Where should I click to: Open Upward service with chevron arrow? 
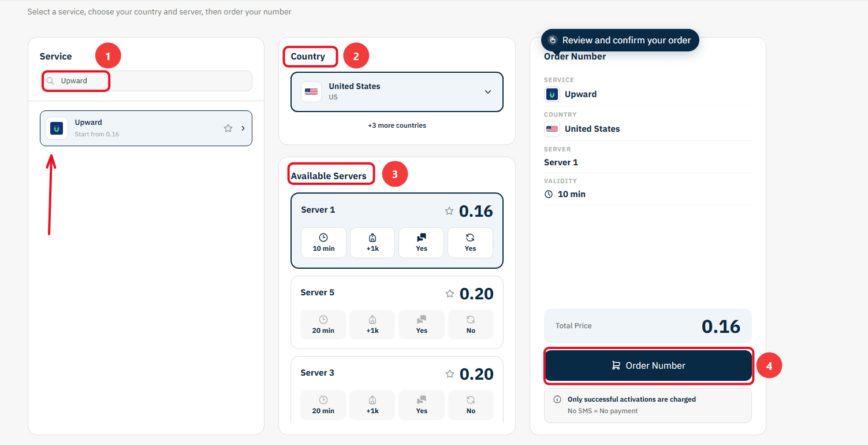pyautogui.click(x=243, y=128)
